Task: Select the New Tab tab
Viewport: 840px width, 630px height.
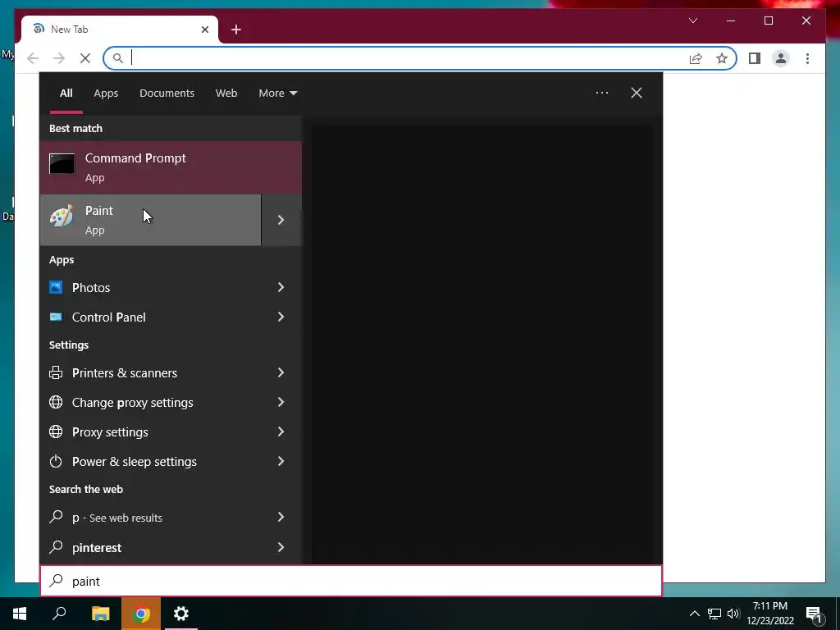Action: click(120, 30)
